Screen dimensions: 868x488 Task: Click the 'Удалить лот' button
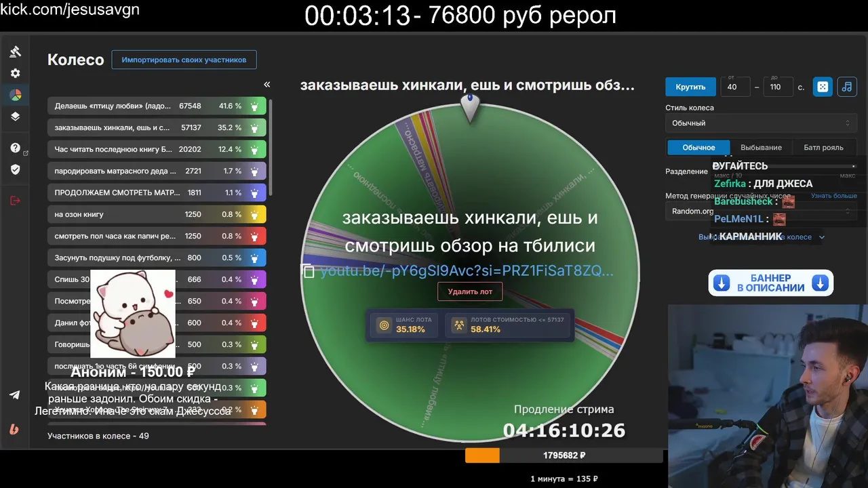(470, 292)
